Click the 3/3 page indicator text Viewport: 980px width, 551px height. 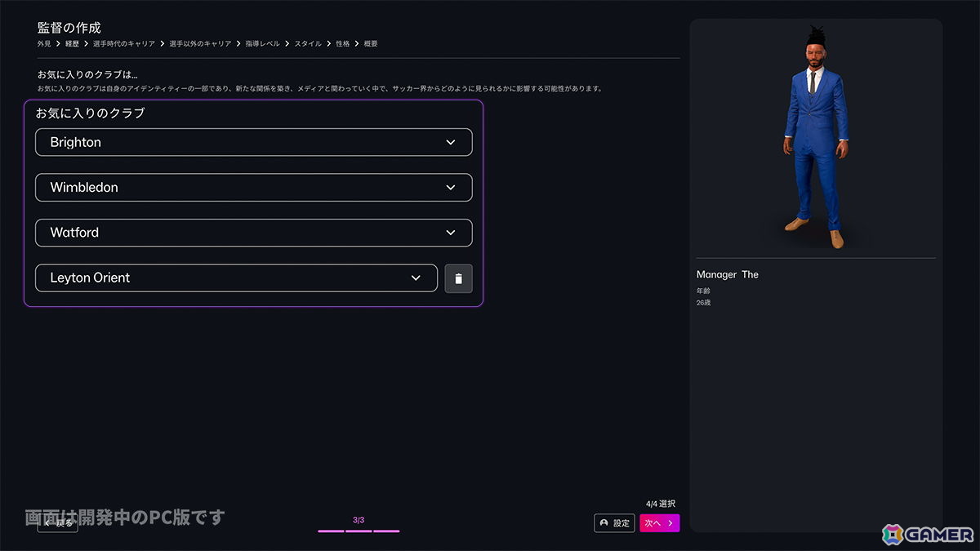click(x=359, y=520)
